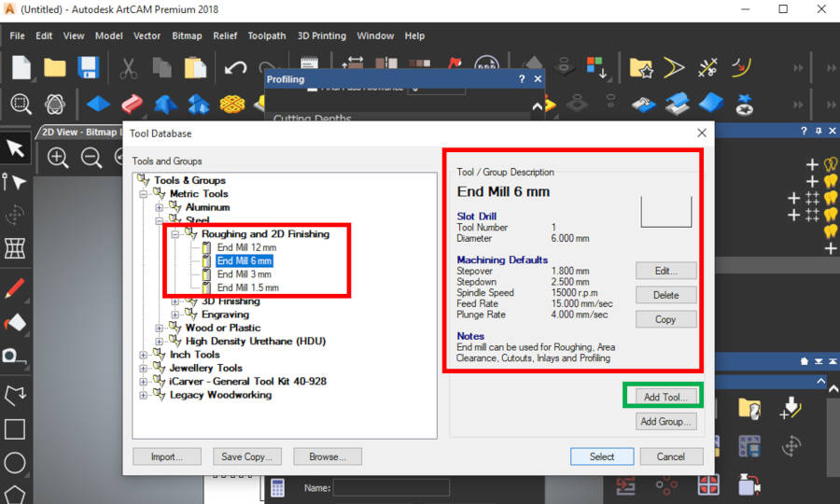Click the Zoom In magnifier in 2D View

coord(58,158)
